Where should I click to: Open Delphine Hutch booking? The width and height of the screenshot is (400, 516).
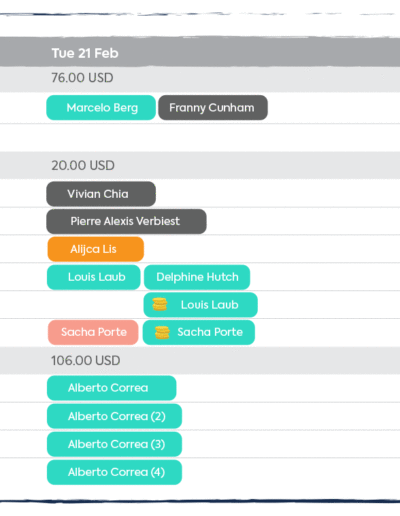(x=197, y=277)
